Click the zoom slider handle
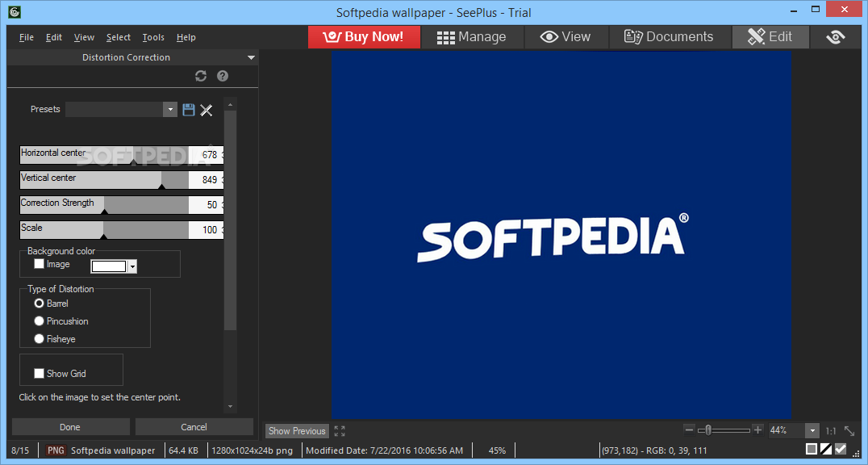Image resolution: width=868 pixels, height=465 pixels. point(708,430)
